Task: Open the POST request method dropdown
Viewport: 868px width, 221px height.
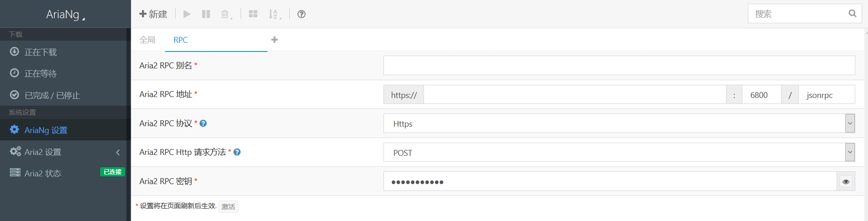Action: (619, 152)
